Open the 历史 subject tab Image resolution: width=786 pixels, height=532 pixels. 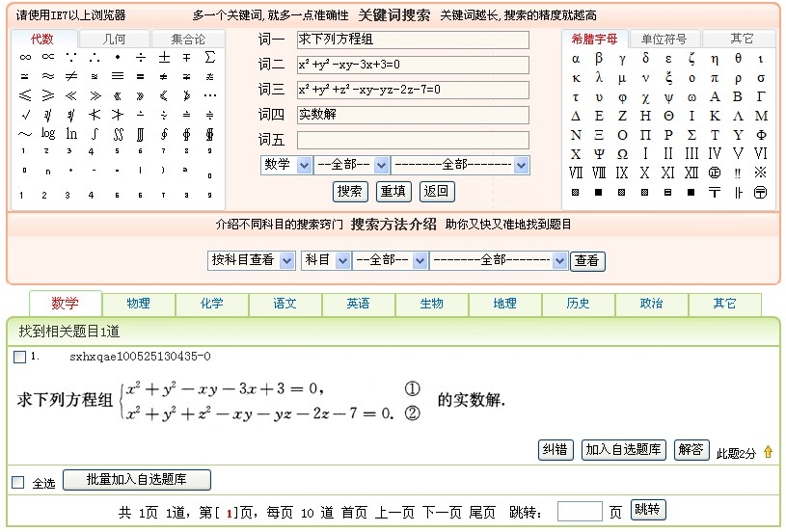tap(578, 304)
